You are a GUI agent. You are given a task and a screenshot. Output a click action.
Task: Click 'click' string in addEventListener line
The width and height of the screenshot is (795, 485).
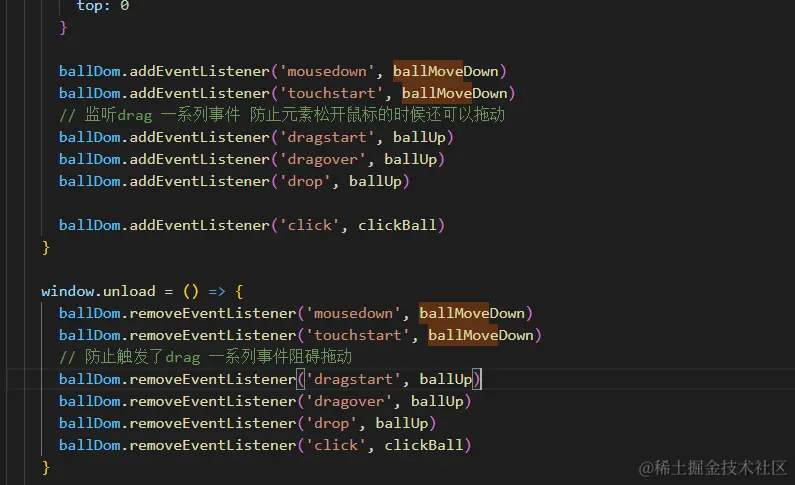[x=309, y=225]
